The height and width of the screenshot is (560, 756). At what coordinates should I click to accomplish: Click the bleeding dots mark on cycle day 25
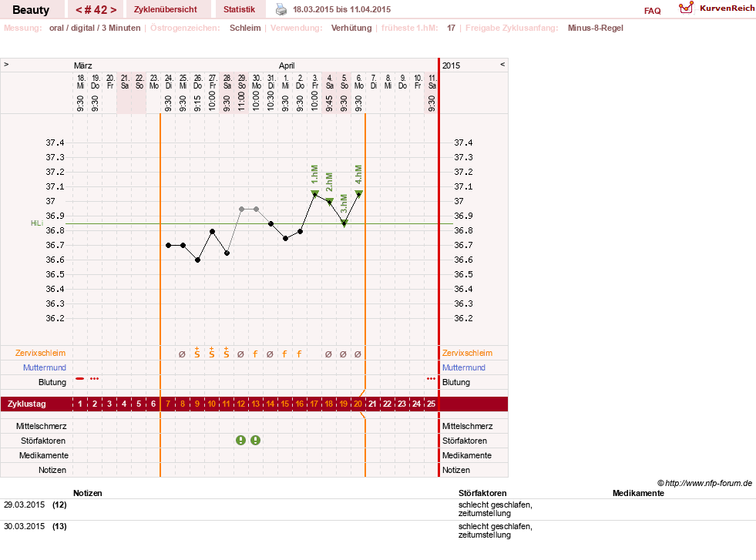point(431,379)
